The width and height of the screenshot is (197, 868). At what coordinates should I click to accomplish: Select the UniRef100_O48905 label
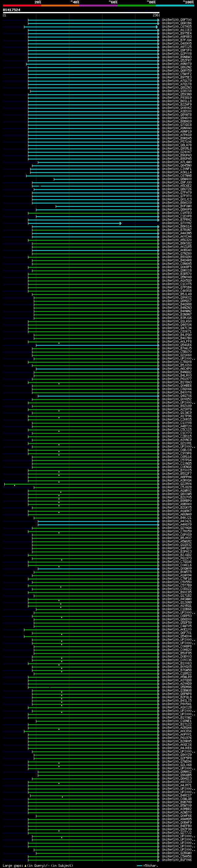tap(176, 43)
